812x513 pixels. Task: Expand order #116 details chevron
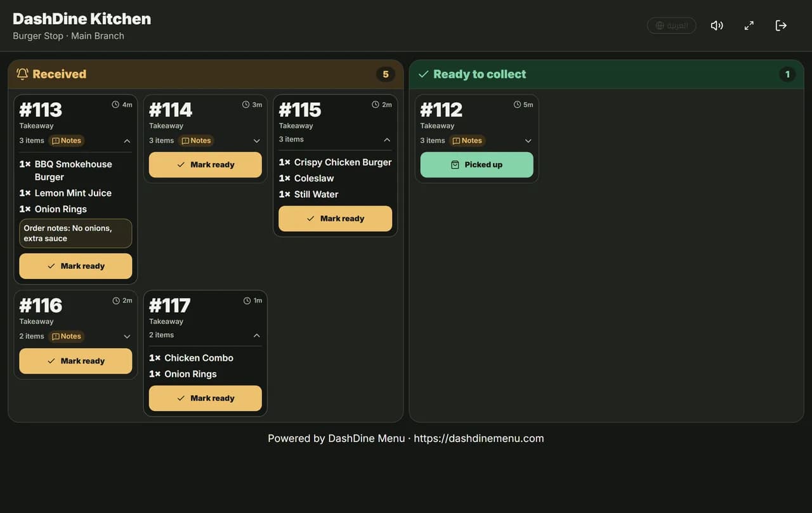click(127, 337)
